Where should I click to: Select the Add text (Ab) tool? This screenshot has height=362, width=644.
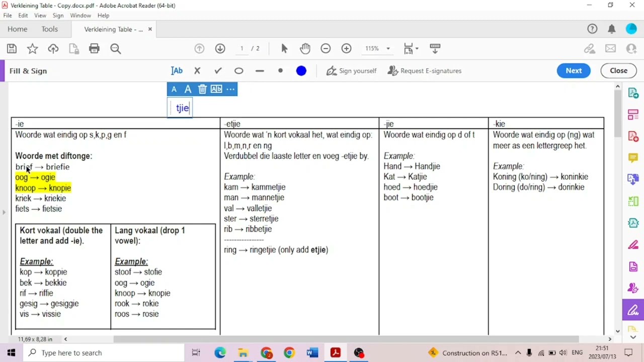tap(177, 71)
